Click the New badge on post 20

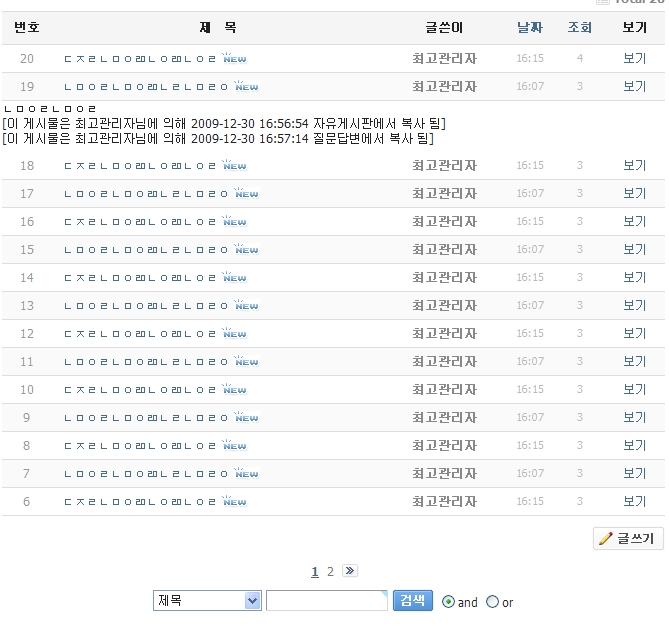pos(234,58)
